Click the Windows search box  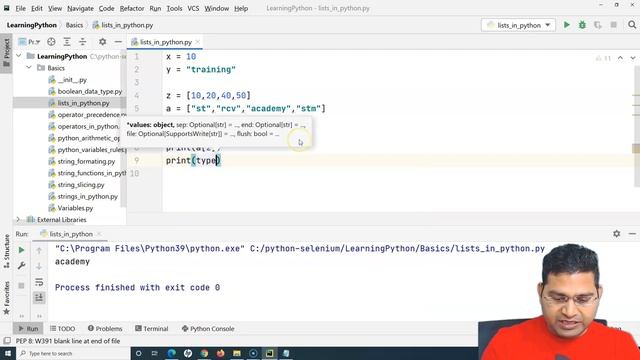pyautogui.click(x=73, y=353)
